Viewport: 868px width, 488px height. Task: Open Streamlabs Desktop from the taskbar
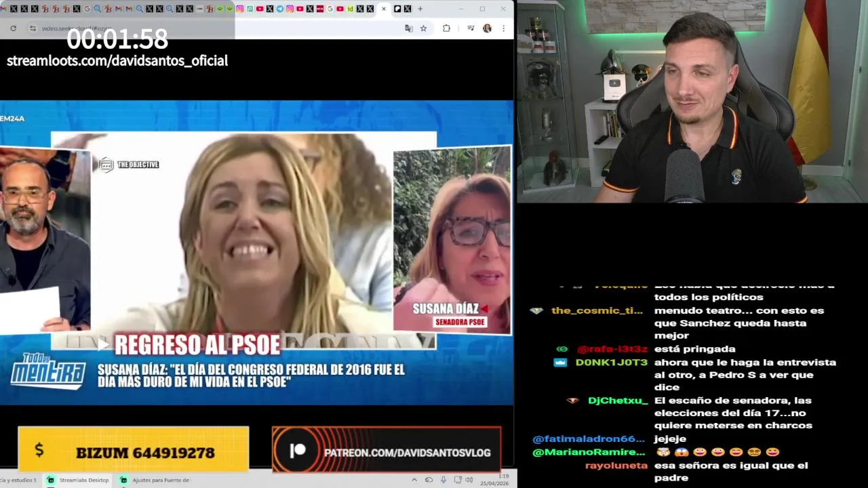(x=77, y=480)
